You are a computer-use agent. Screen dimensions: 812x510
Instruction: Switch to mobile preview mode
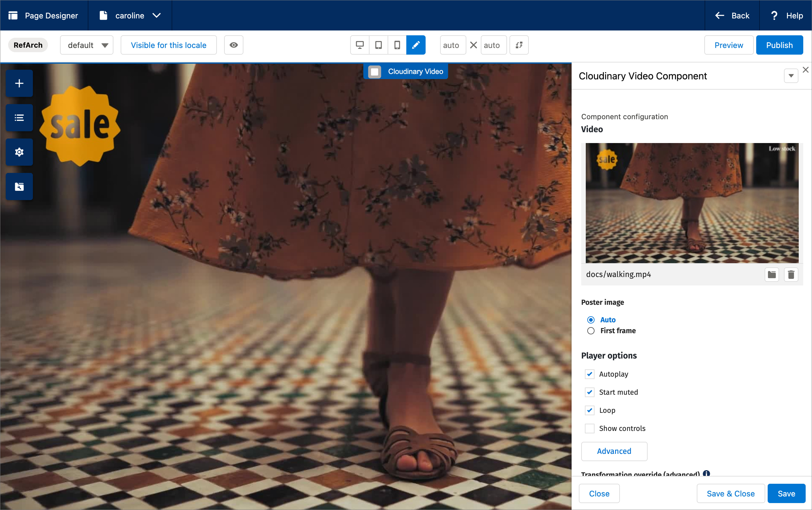tap(397, 45)
